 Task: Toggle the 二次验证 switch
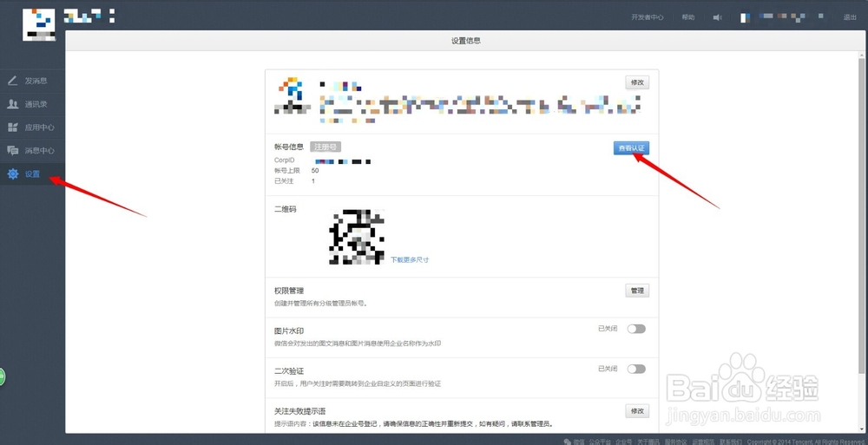click(x=636, y=370)
